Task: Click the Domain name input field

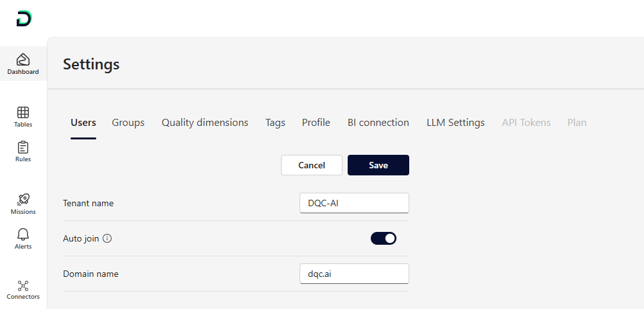Action: click(x=354, y=274)
